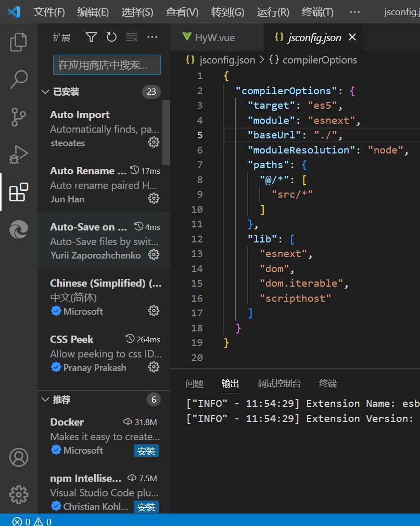Open the Search view in activity bar

tap(19, 79)
